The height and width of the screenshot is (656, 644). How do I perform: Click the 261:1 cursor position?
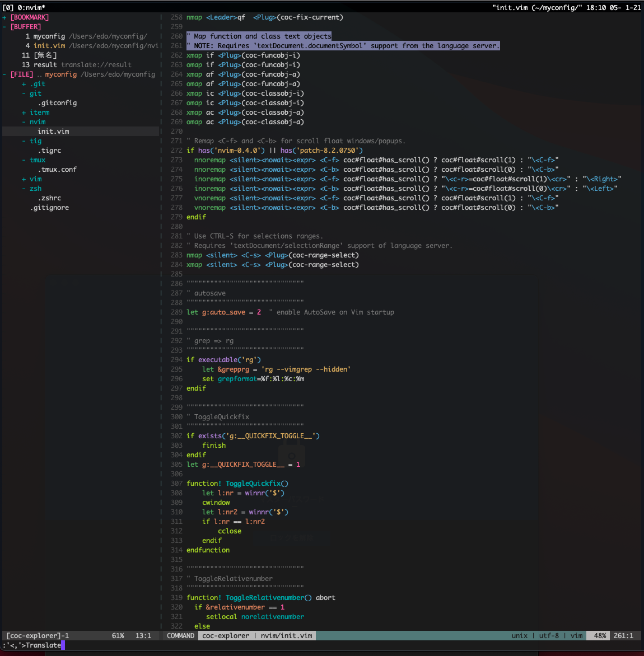click(x=623, y=635)
